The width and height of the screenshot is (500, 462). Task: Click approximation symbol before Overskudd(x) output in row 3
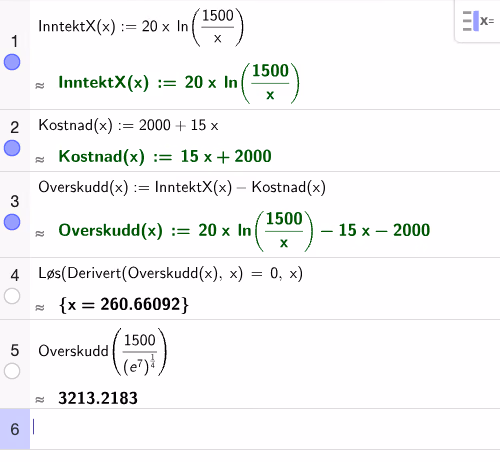pos(40,234)
